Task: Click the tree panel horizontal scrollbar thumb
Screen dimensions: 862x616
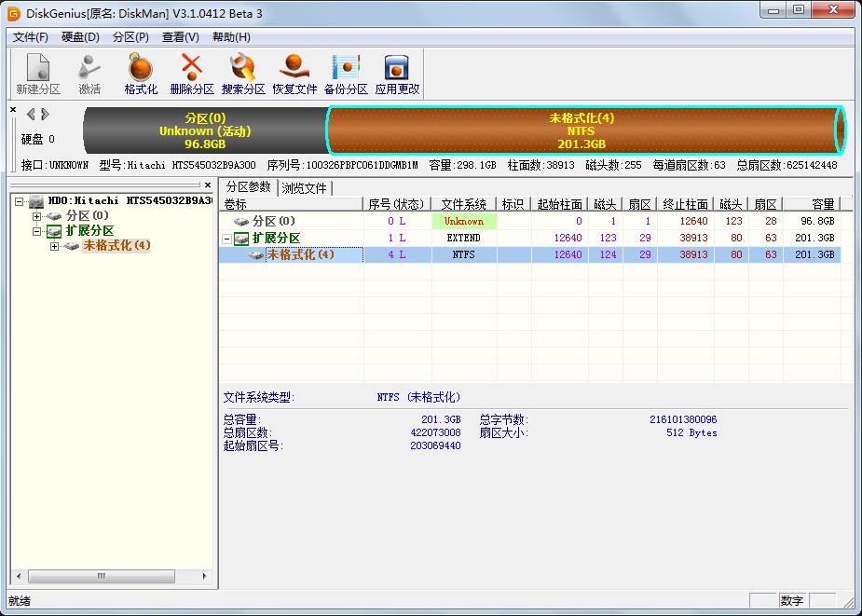Action: 102,577
